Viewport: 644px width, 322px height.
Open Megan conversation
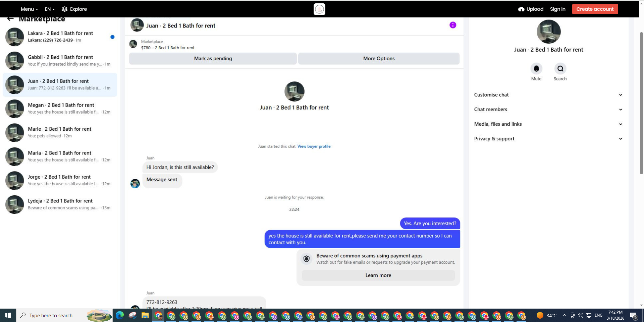point(60,109)
